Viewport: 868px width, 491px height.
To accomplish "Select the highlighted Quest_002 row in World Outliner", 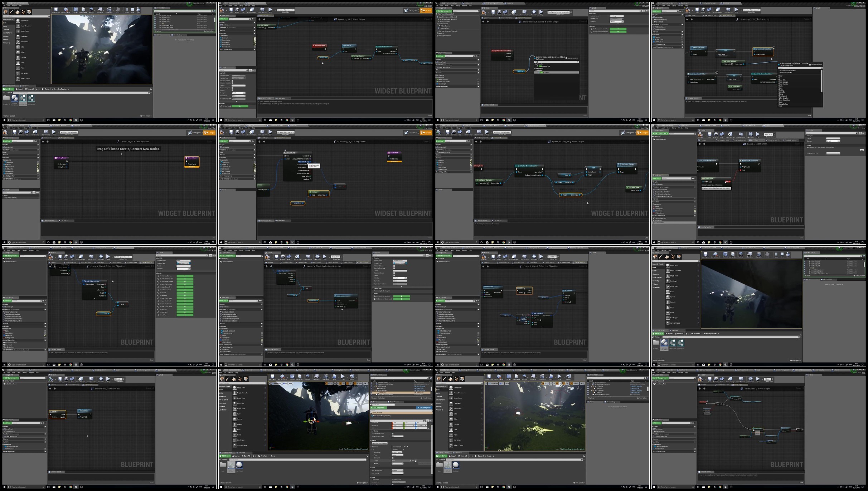I will coord(400,392).
